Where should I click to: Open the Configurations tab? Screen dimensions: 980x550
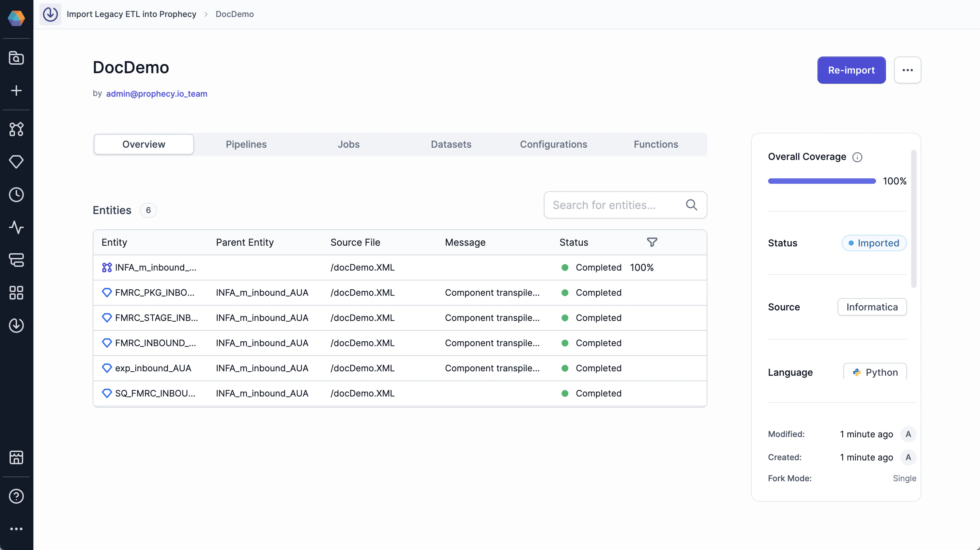(x=553, y=144)
